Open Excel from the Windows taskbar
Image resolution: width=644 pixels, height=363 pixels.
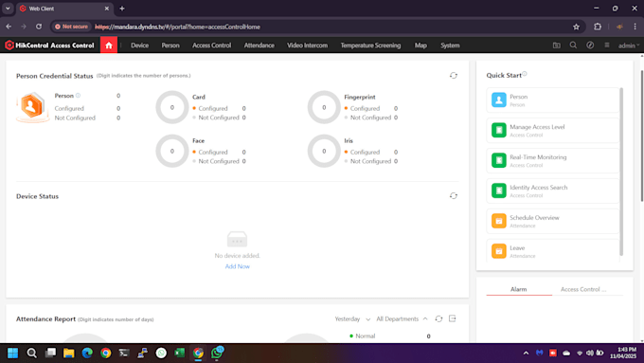coord(180,353)
